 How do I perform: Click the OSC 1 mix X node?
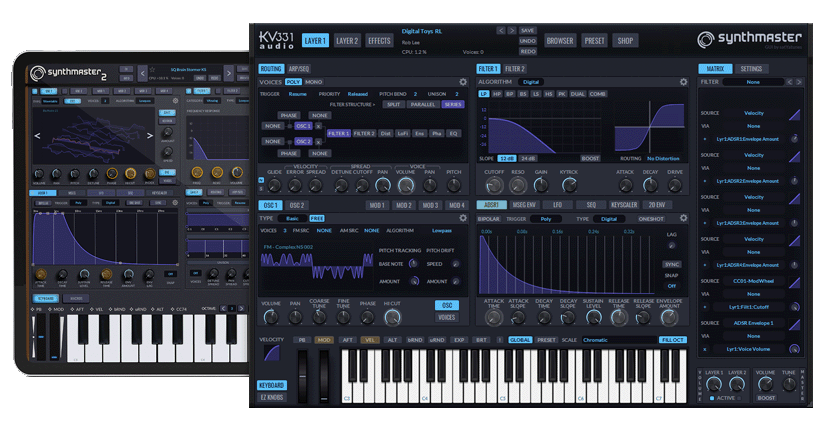(318, 126)
